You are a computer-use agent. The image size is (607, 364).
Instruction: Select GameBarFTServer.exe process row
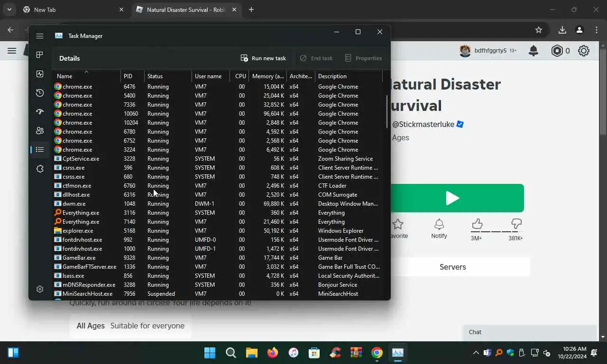pyautogui.click(x=218, y=267)
